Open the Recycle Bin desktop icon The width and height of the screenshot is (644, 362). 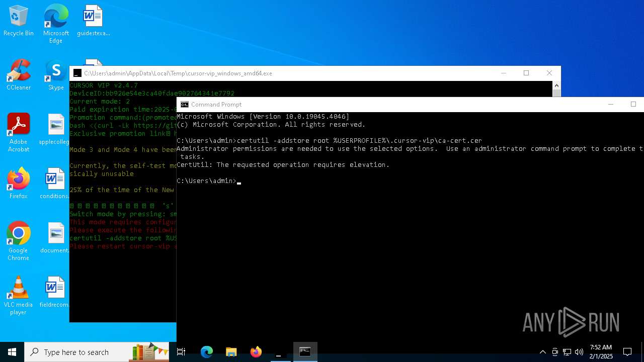(19, 21)
